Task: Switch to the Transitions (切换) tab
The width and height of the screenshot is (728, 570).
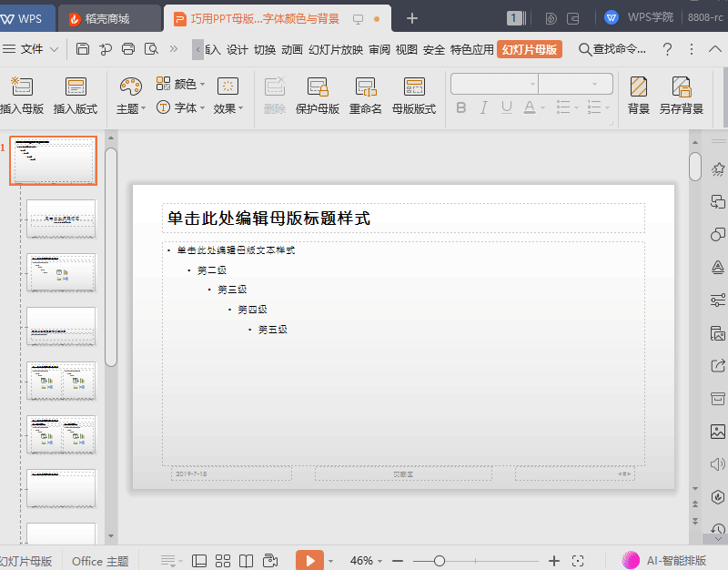Action: tap(265, 50)
